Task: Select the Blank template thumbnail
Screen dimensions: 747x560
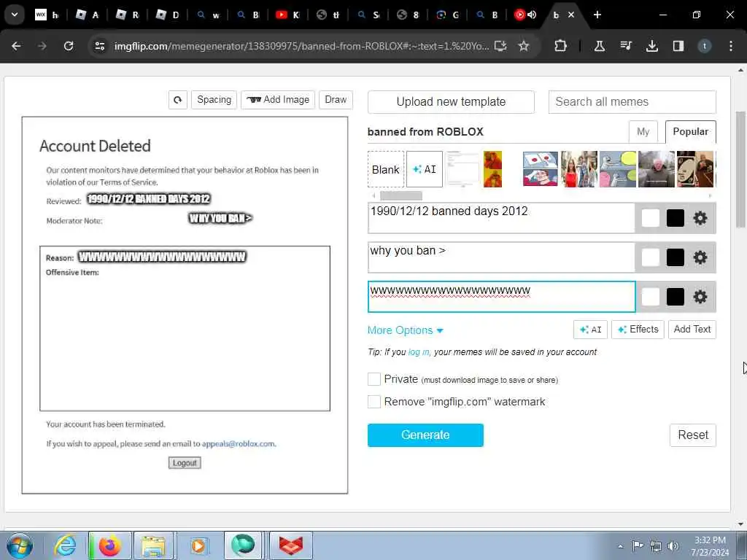Action: tap(385, 169)
